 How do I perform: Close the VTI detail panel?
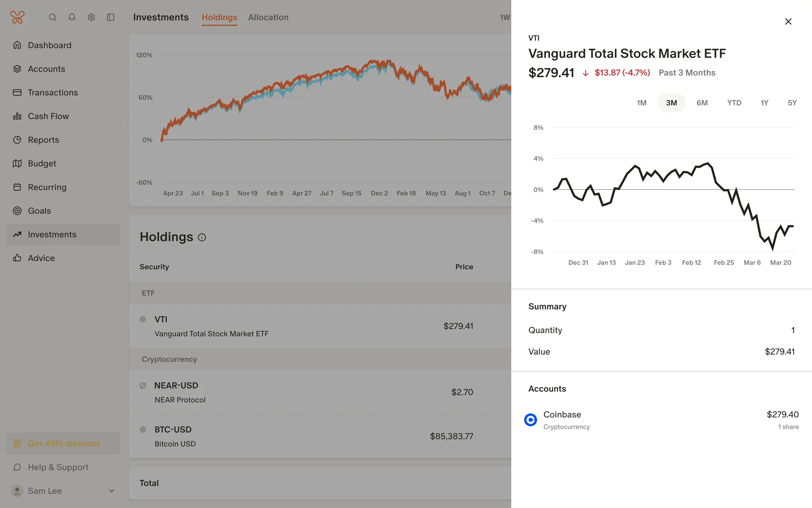click(x=788, y=22)
